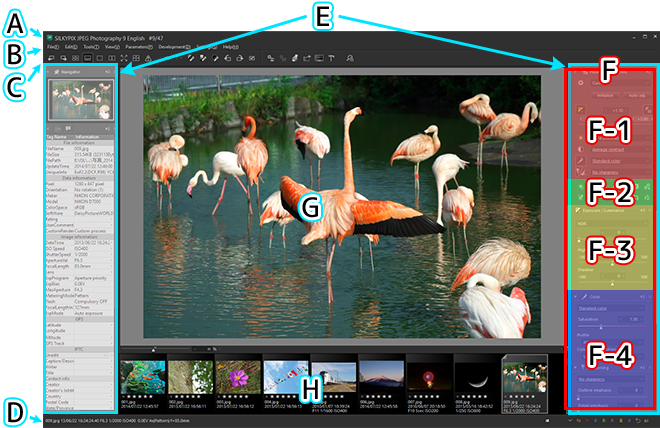Rotate image right 90 degrees icon
Viewport: 660px width, 428px height.
point(240,58)
